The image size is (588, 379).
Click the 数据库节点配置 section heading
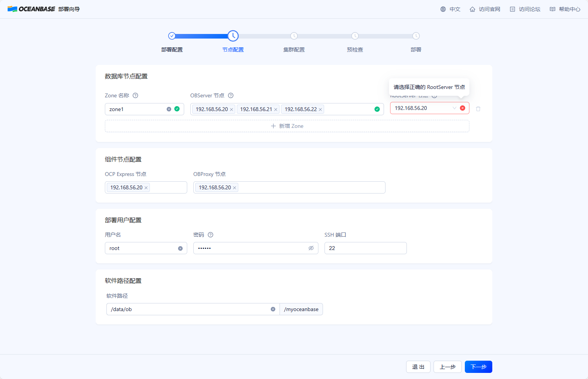click(x=126, y=76)
